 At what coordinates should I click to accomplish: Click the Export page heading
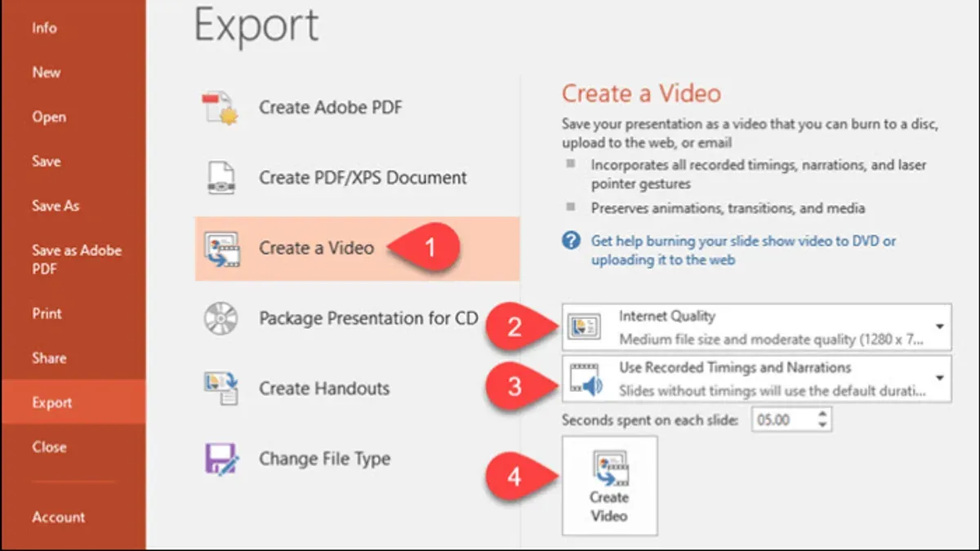tap(256, 26)
